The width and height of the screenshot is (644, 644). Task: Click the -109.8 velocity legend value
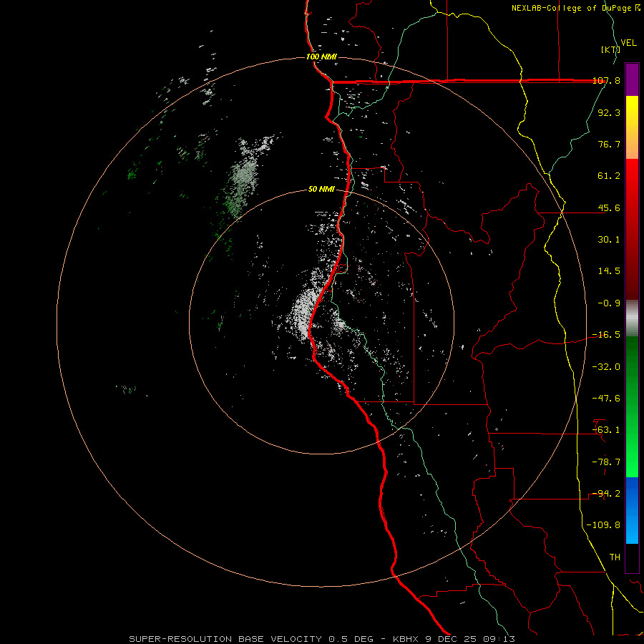[603, 525]
